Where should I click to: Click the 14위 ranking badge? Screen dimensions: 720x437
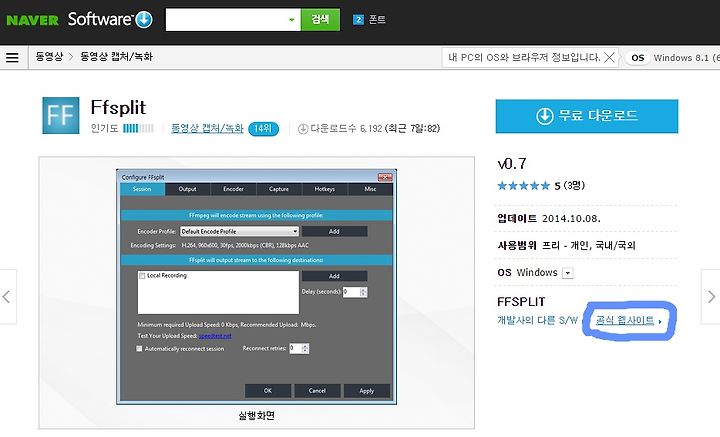click(x=263, y=129)
